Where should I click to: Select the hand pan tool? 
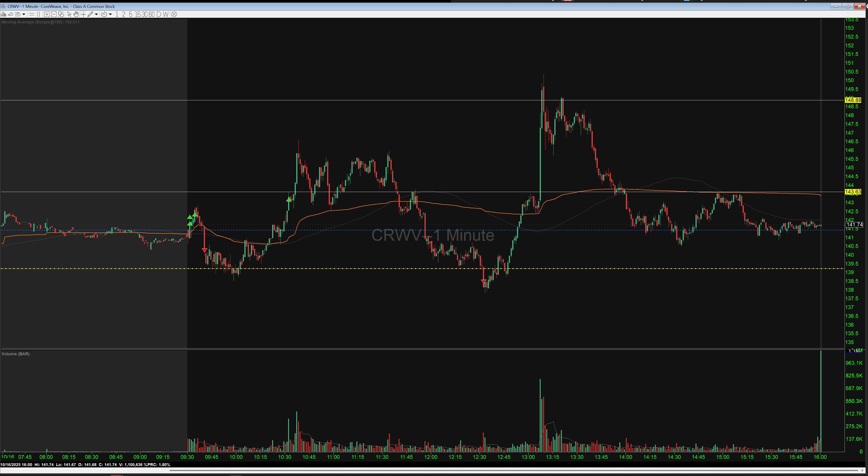(76, 14)
